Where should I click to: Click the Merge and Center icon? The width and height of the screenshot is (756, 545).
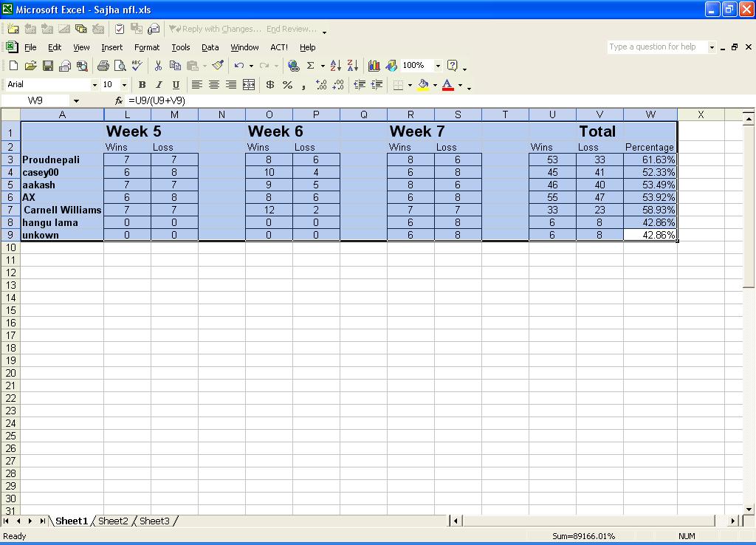click(249, 85)
